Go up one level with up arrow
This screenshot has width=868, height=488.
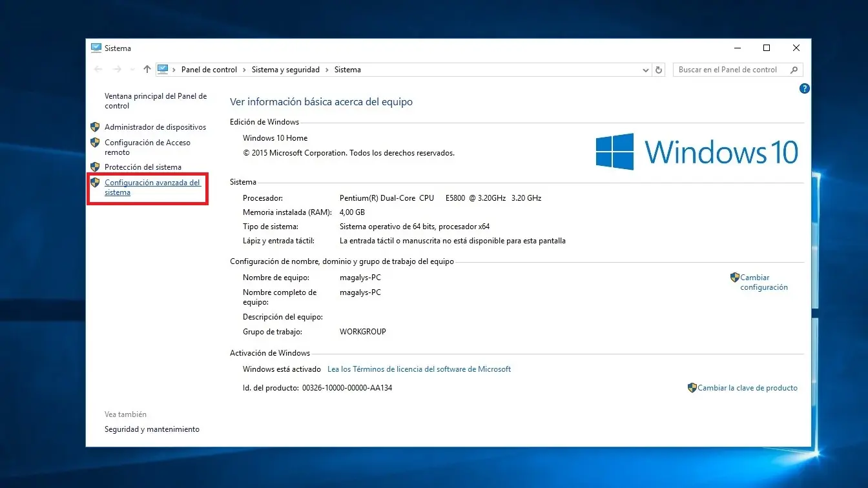pos(147,70)
